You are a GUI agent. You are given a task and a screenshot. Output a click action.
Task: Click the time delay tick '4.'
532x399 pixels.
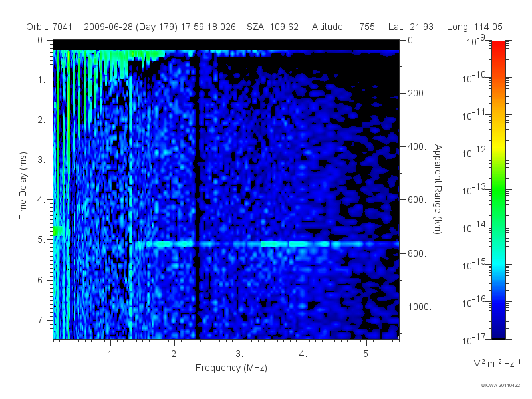pyautogui.click(x=41, y=200)
